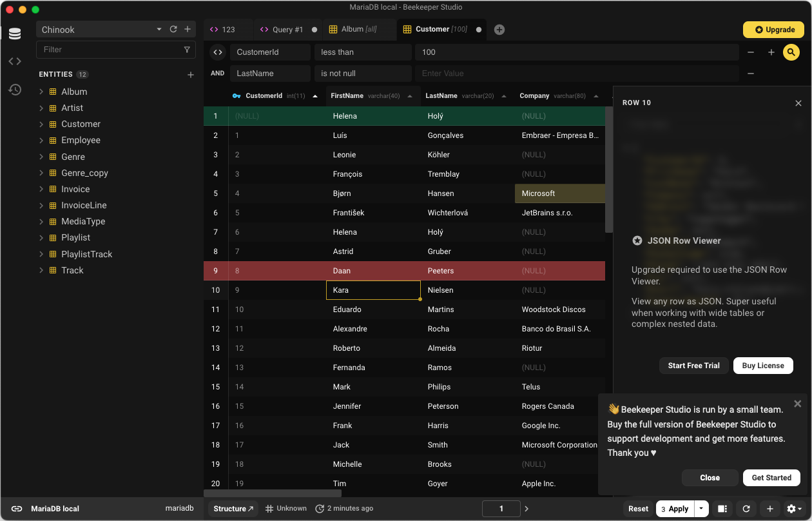The image size is (812, 521).
Task: Refresh the Chinook database connection list
Action: (173, 29)
